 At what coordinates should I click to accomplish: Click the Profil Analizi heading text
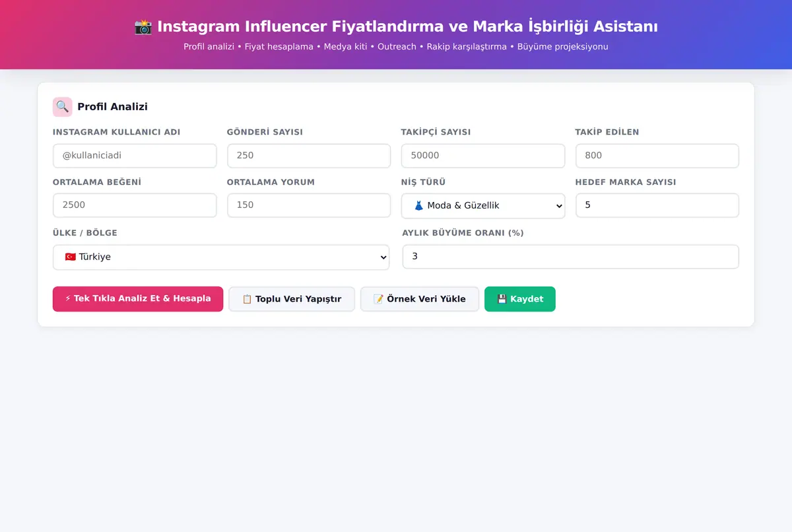(112, 107)
